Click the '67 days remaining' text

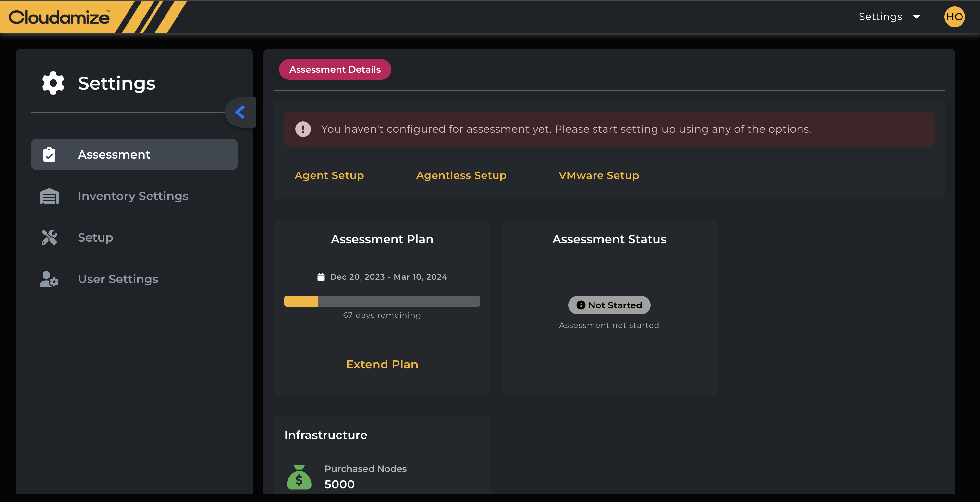[x=382, y=315]
